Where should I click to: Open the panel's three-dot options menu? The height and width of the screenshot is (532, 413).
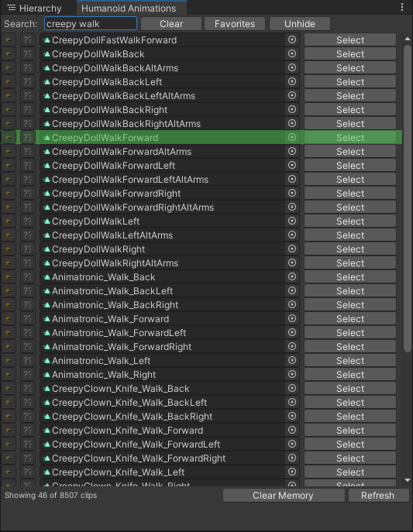(x=402, y=7)
